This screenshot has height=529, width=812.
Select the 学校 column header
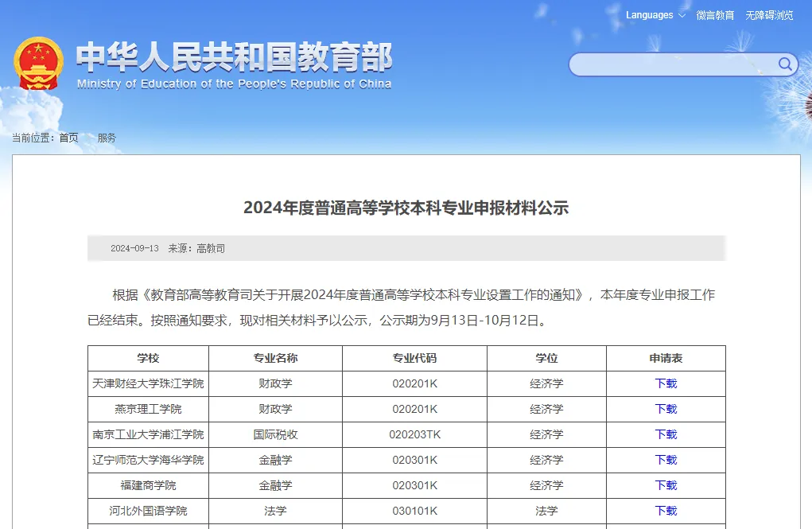tap(148, 358)
